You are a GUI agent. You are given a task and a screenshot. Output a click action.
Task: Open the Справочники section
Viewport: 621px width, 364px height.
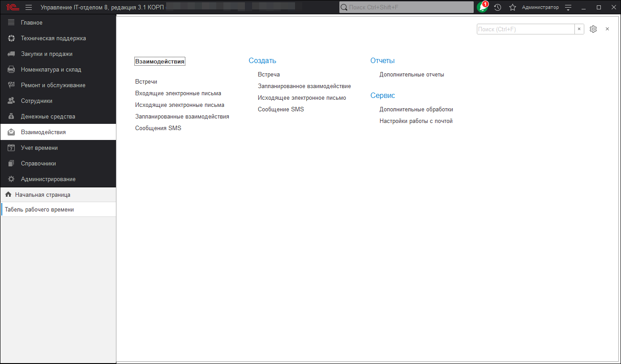tap(38, 164)
